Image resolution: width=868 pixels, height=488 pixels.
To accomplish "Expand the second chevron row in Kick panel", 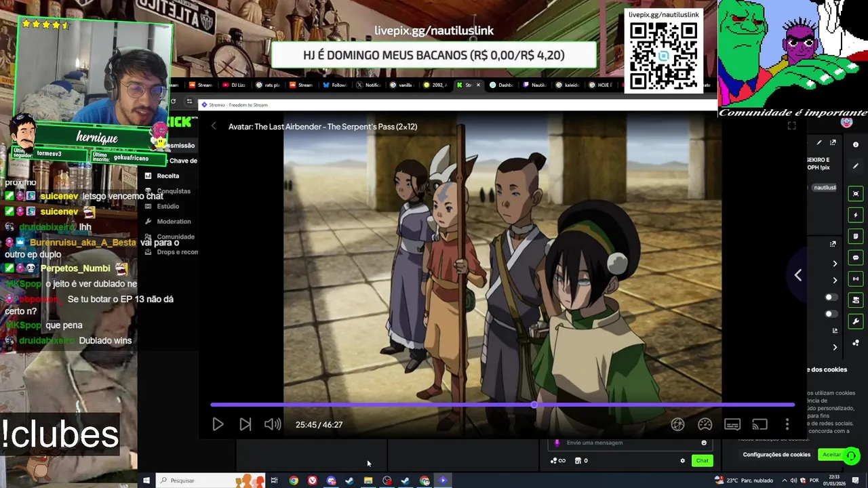I will pos(835,280).
